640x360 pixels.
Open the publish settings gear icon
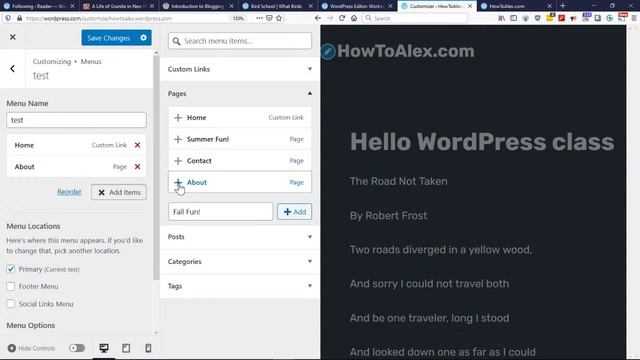(x=144, y=38)
